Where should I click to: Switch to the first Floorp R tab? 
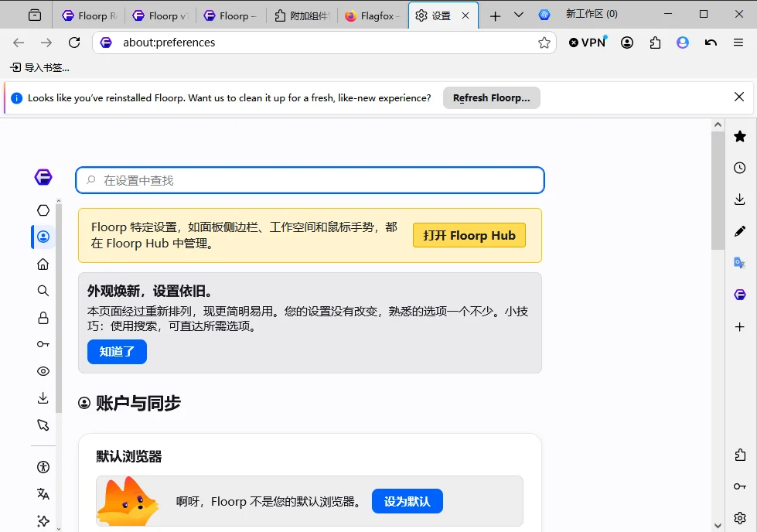90,16
